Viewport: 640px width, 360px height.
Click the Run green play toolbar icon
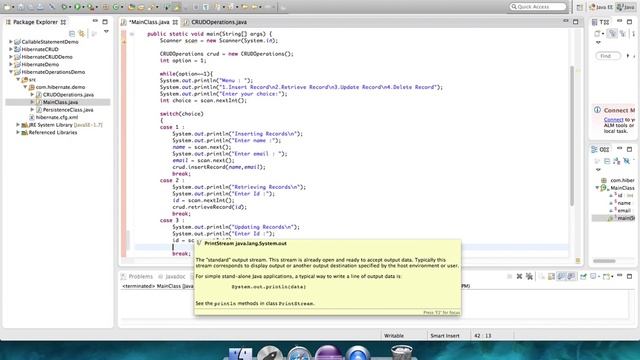pos(77,7)
